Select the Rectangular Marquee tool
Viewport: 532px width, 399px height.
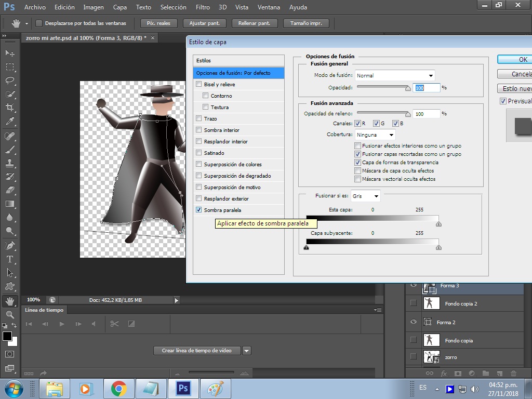[x=10, y=67]
